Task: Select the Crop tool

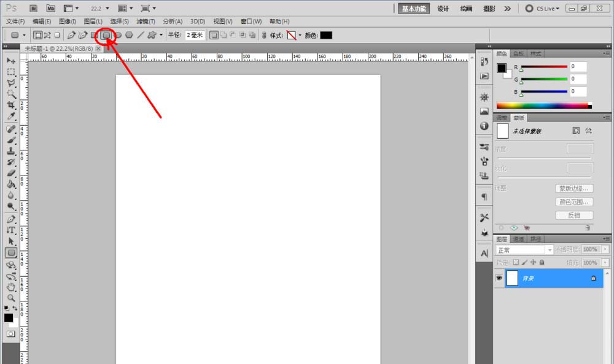Action: [x=11, y=105]
